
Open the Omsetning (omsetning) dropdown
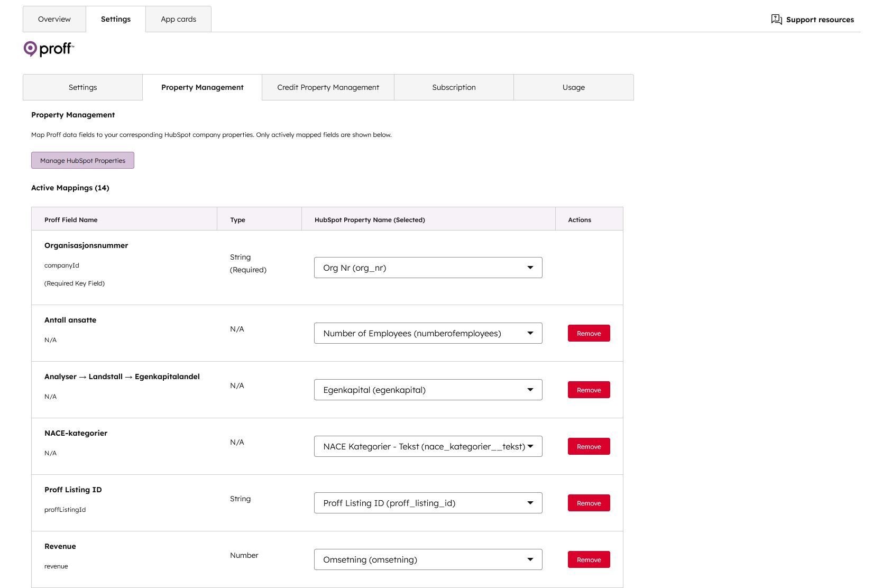pos(428,559)
